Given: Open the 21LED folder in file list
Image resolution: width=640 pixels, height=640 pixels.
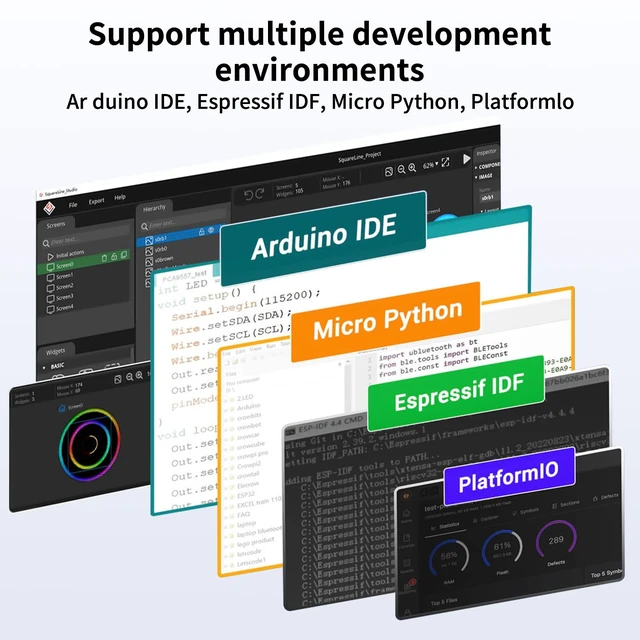Looking at the screenshot, I should click(x=245, y=397).
